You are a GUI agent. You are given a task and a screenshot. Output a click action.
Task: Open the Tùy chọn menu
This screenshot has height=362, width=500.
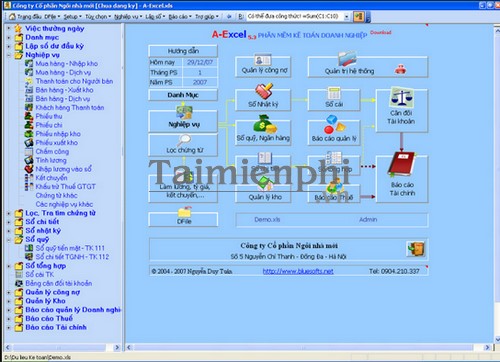tap(98, 16)
